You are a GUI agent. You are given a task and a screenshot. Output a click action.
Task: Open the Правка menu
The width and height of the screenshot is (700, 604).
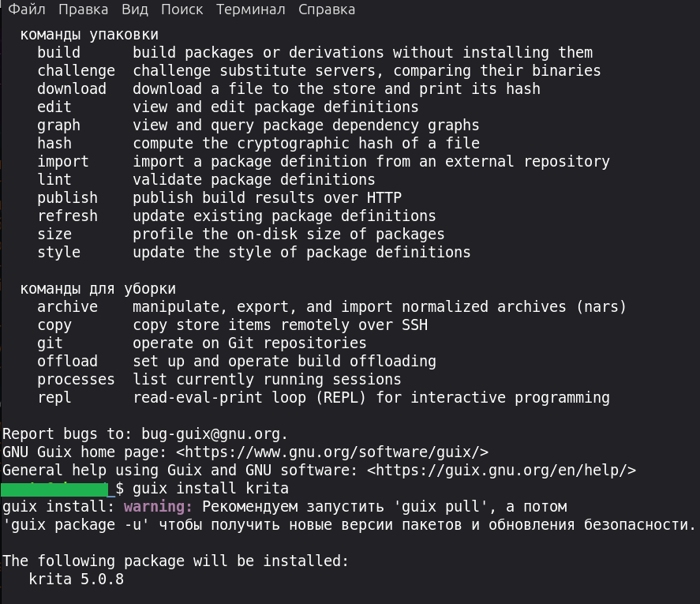[84, 9]
